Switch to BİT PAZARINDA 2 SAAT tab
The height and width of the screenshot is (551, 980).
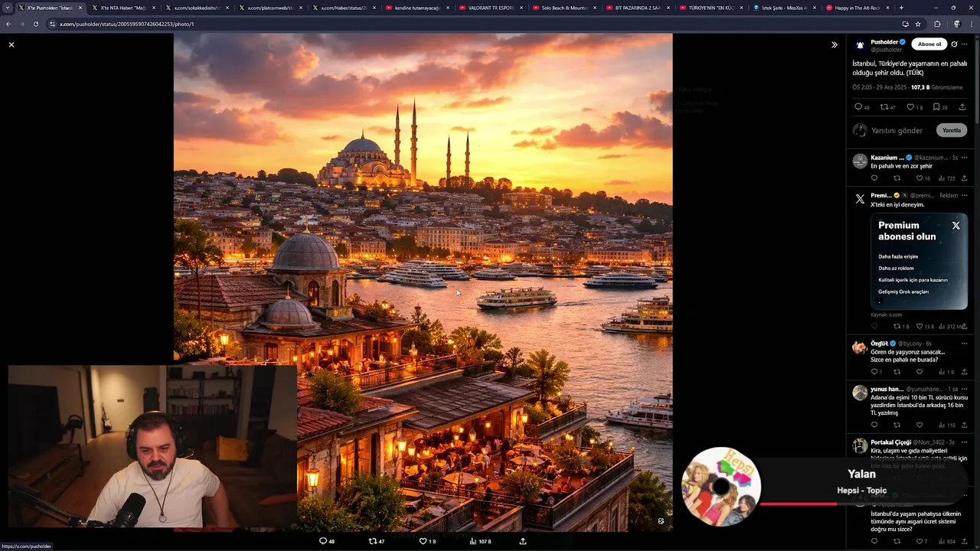click(x=638, y=8)
